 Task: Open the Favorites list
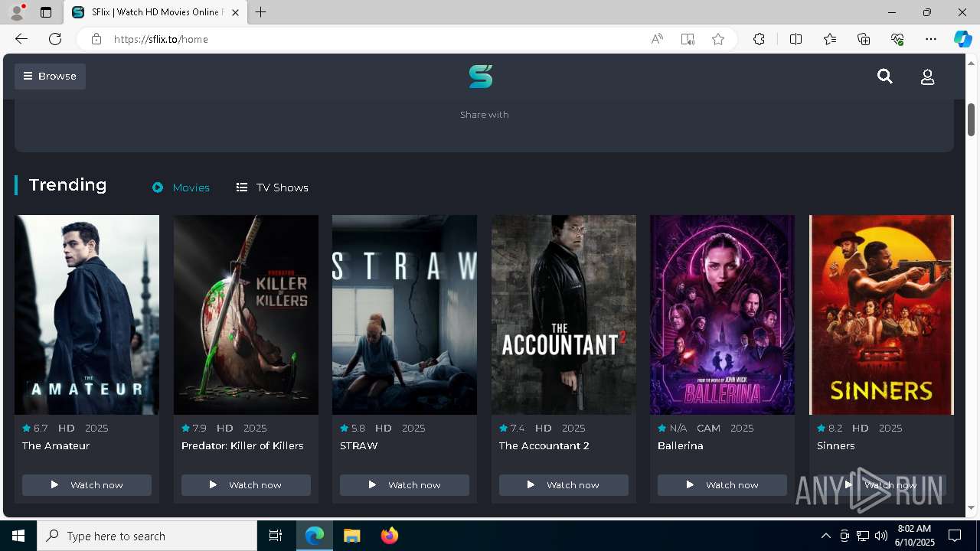tap(830, 39)
